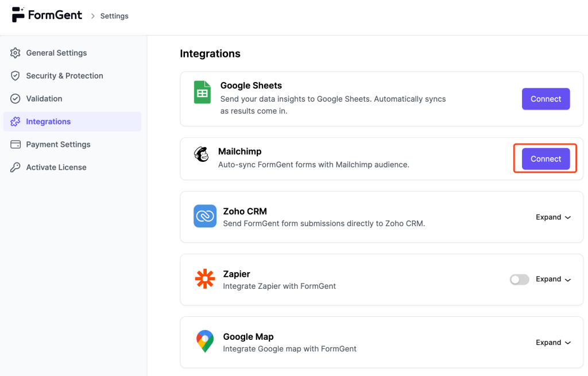The height and width of the screenshot is (376, 588).
Task: Open General Settings menu item
Action: (72, 53)
